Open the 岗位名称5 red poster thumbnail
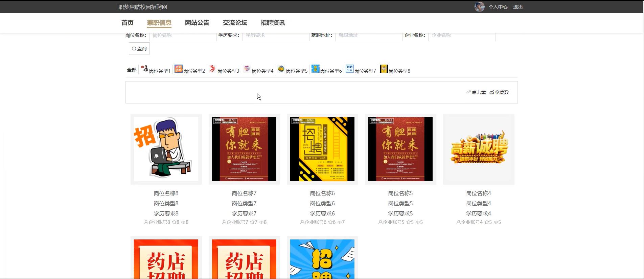 coord(400,149)
